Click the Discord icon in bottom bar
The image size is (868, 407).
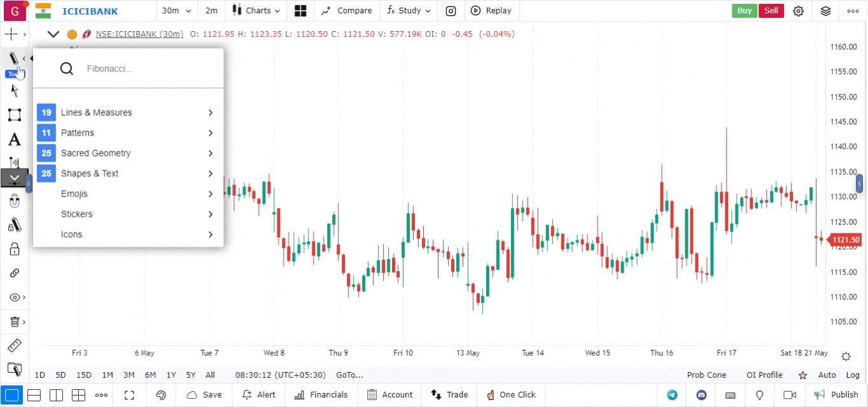click(701, 395)
